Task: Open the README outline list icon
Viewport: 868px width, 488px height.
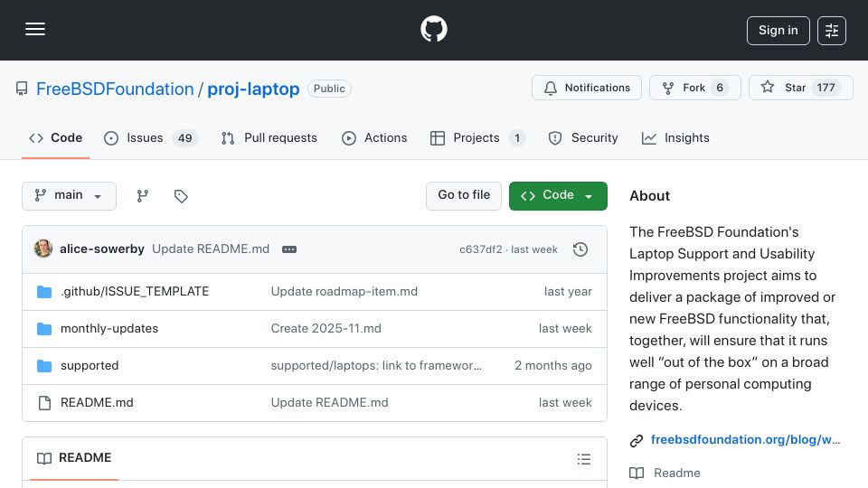Action: (x=583, y=459)
